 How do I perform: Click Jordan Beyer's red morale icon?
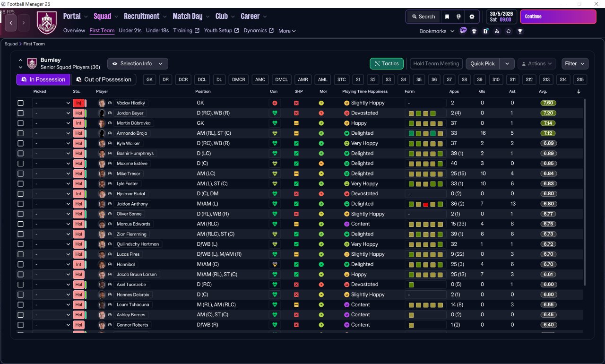321,113
